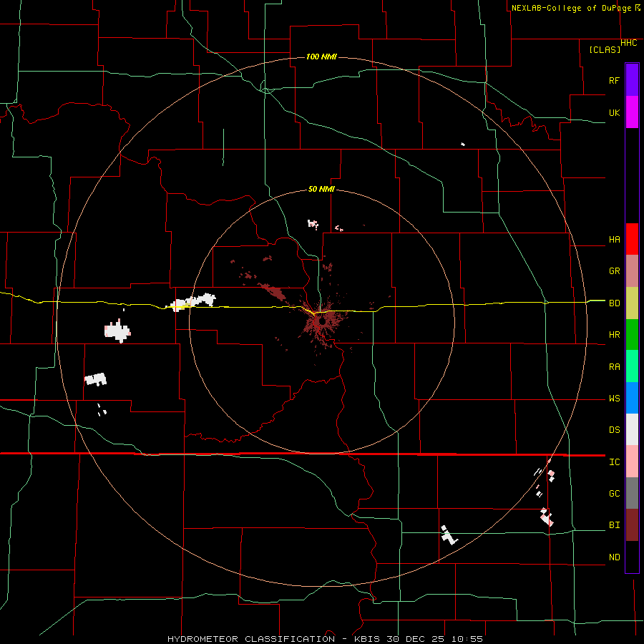Viewport: 644px width, 644px height.
Task: Click the GC gray legend swatch
Action: (x=632, y=493)
